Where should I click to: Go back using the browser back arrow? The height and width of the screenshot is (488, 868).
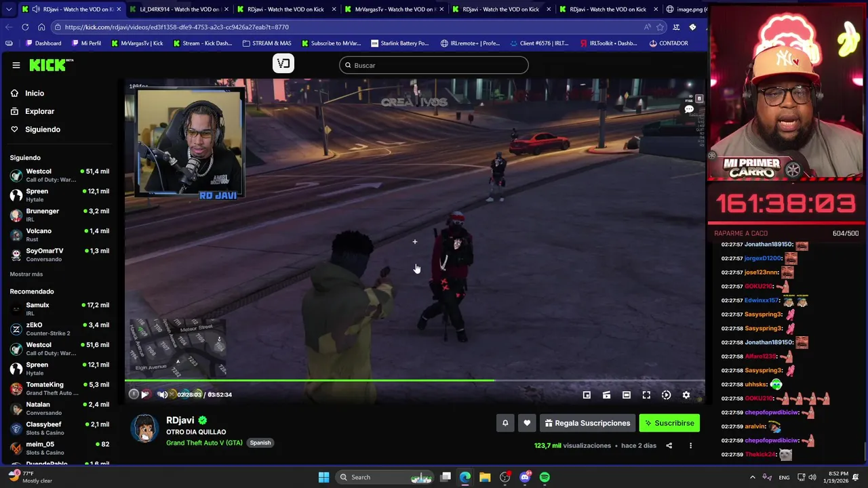8,27
